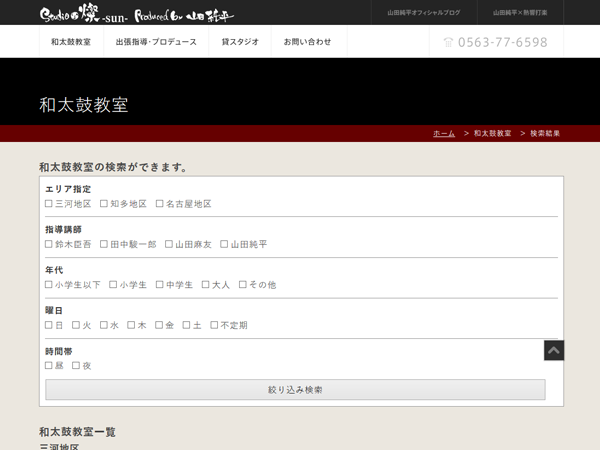Image resolution: width=600 pixels, height=450 pixels.
Task: Click the scroll-to-top arrow button
Action: pos(554,350)
